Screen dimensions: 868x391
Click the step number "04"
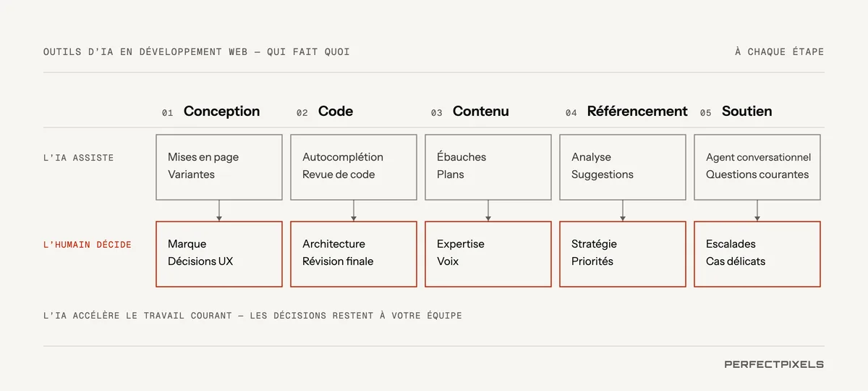click(x=571, y=113)
